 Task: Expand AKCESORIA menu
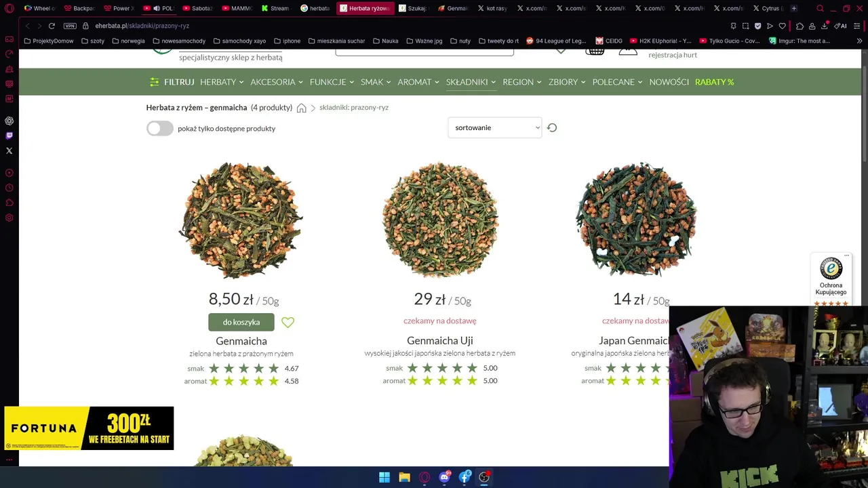[277, 82]
